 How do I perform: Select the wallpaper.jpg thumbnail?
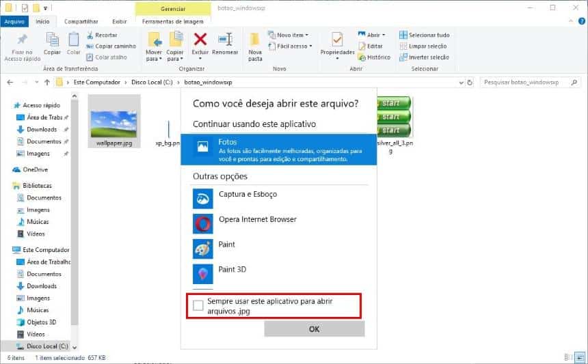(114, 122)
